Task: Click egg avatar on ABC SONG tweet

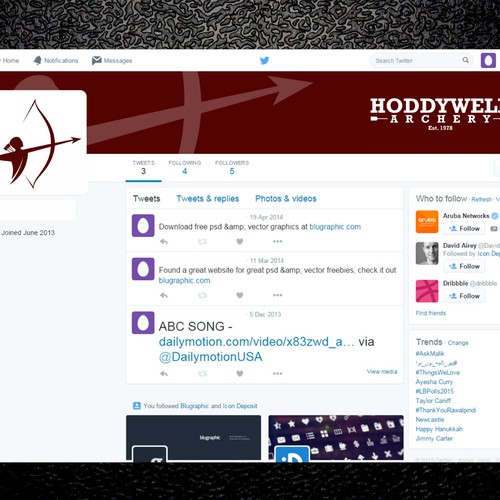Action: [x=143, y=323]
